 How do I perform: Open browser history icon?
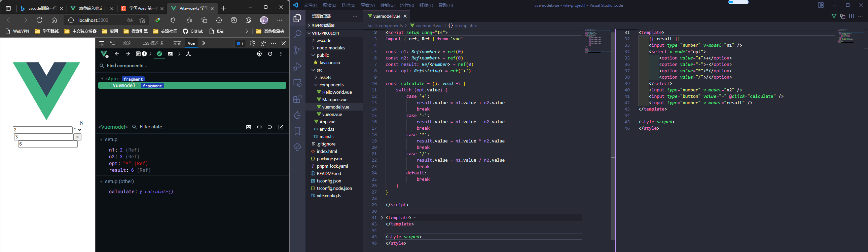(x=219, y=20)
